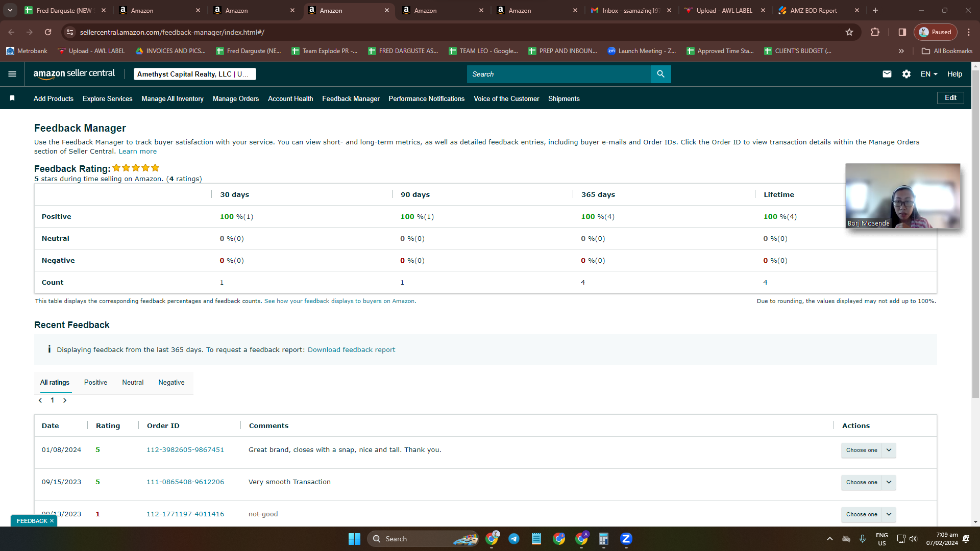Open order 112-1771197-4011416
Image resolution: width=980 pixels, height=551 pixels.
[x=185, y=514]
